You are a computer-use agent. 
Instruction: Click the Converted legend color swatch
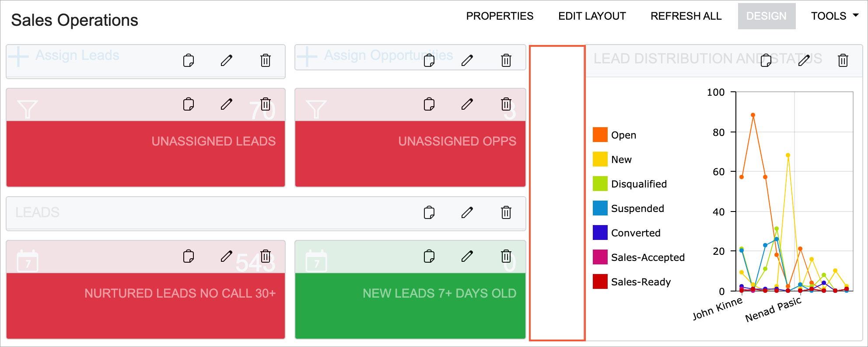[600, 232]
